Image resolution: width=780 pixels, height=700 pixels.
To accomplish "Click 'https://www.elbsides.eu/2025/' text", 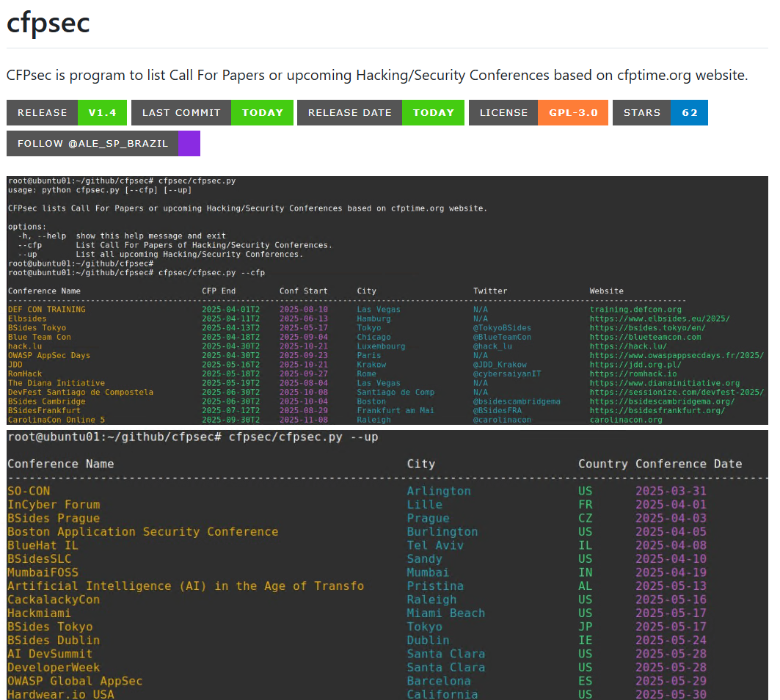I will pos(660,318).
